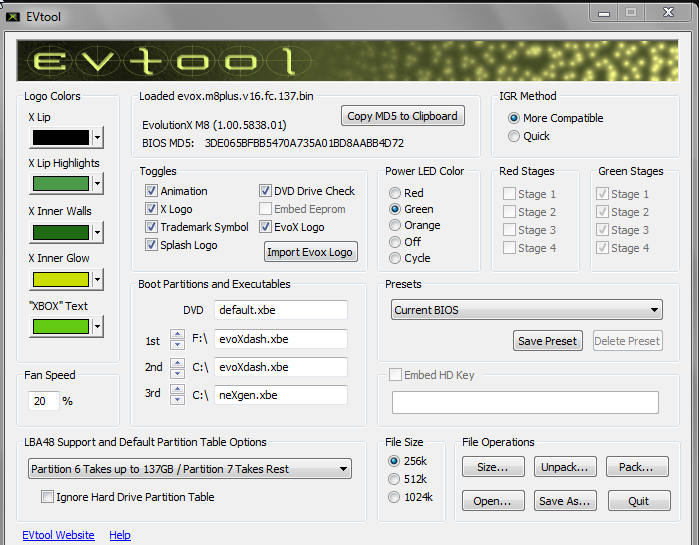Click the 1st boot partition up arrow

pyautogui.click(x=177, y=334)
